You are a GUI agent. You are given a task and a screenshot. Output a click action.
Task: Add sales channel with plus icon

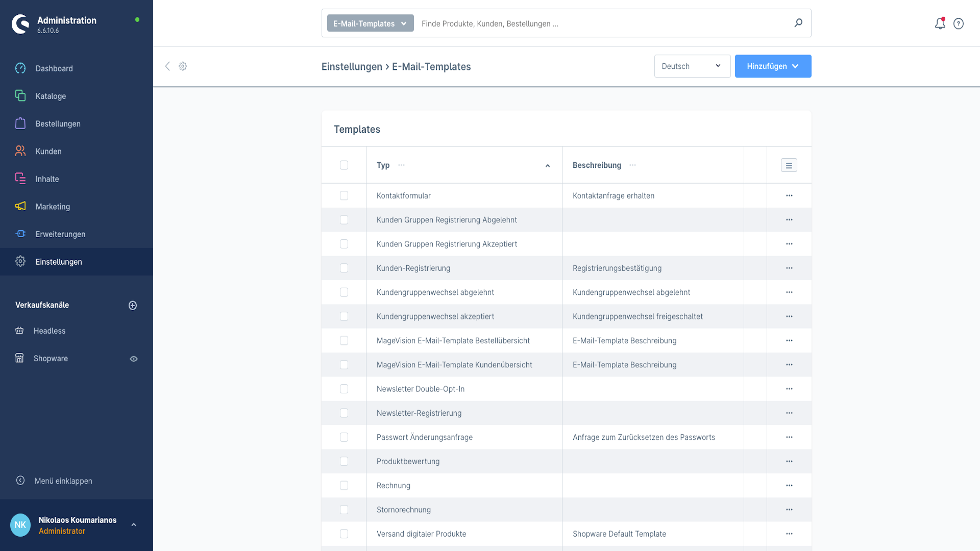pos(133,305)
